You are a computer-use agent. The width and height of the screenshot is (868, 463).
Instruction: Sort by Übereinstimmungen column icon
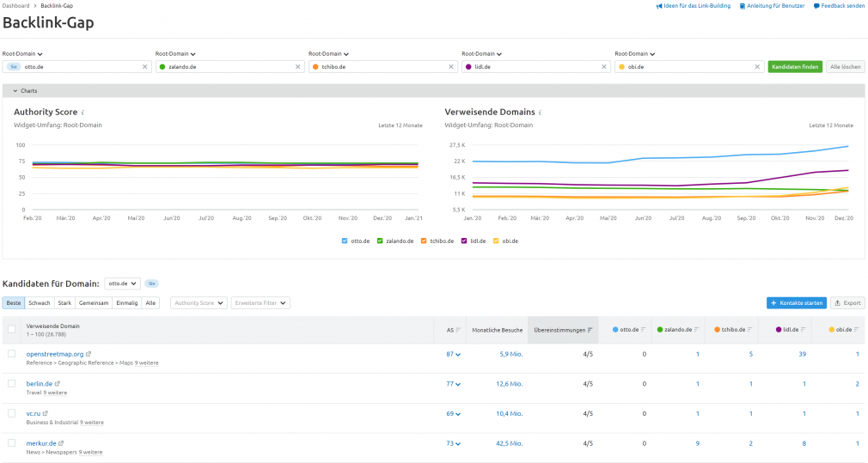(x=590, y=330)
